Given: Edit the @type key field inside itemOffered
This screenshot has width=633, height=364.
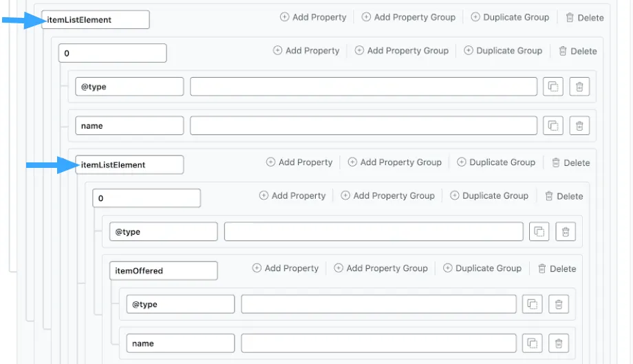Looking at the screenshot, I should click(180, 304).
